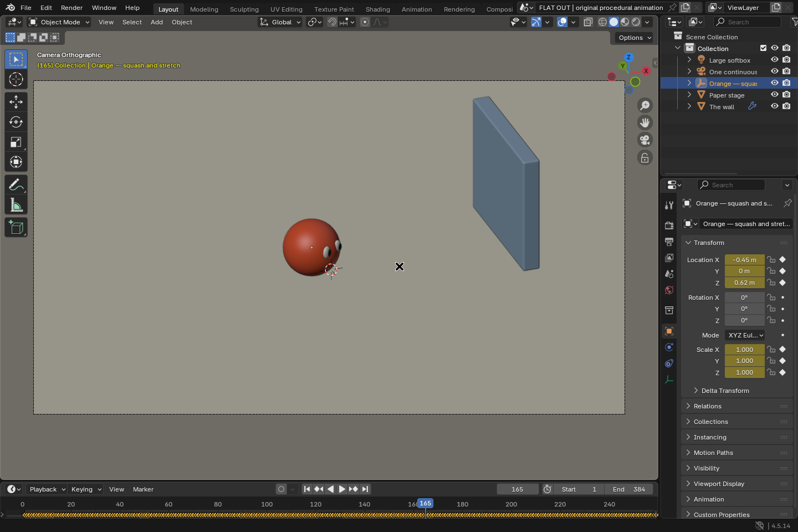Disable The wall in renders

click(786, 106)
